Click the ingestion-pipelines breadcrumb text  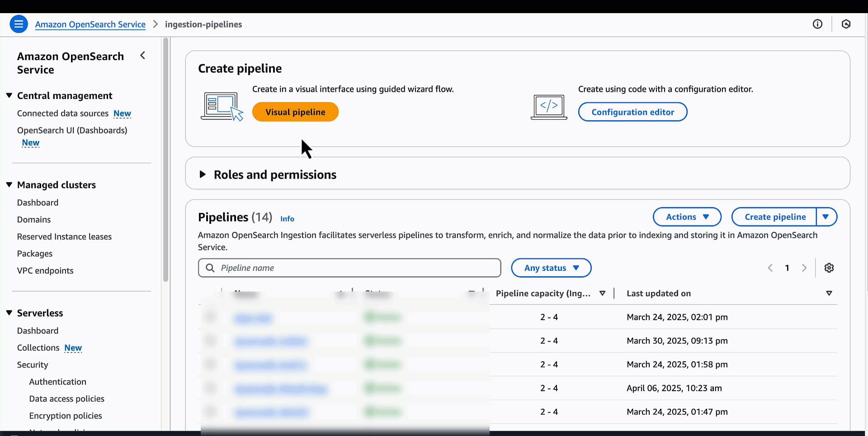pyautogui.click(x=203, y=24)
